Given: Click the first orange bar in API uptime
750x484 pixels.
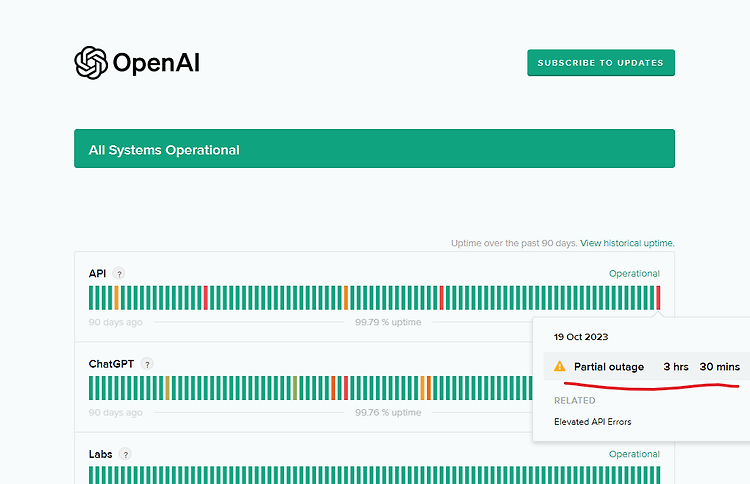Looking at the screenshot, I should (116, 298).
